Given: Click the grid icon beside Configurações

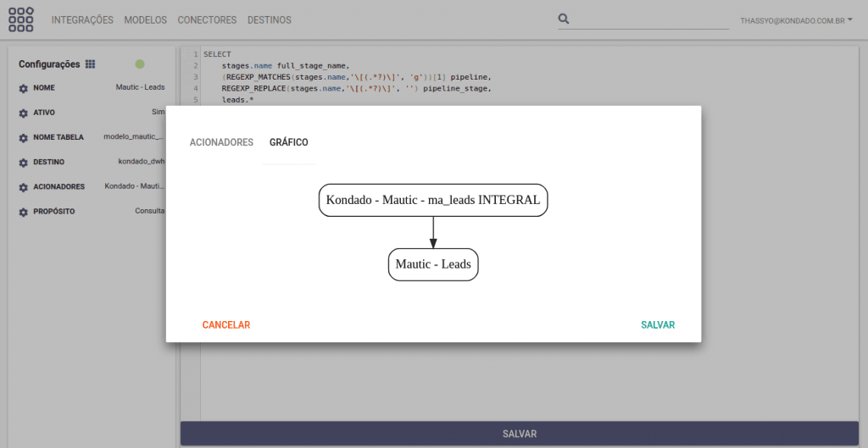Looking at the screenshot, I should click(91, 64).
